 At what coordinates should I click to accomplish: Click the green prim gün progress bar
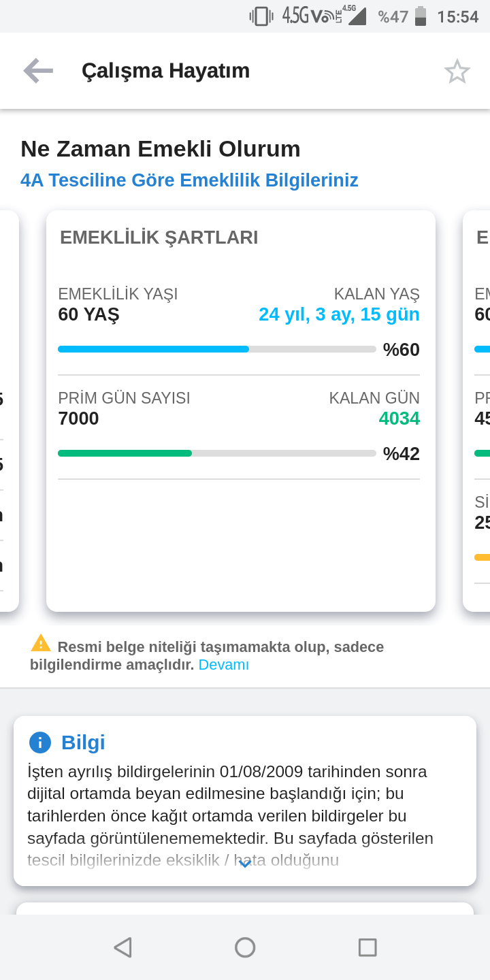[217, 453]
